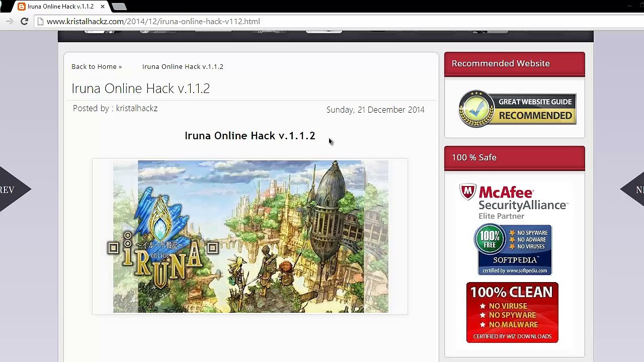Go to next post via NEXT arrow
This screenshot has height=362, width=644.
[x=633, y=190]
